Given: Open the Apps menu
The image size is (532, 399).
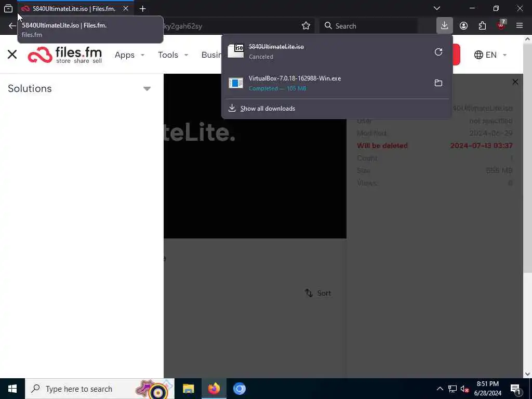Looking at the screenshot, I should pos(129,55).
